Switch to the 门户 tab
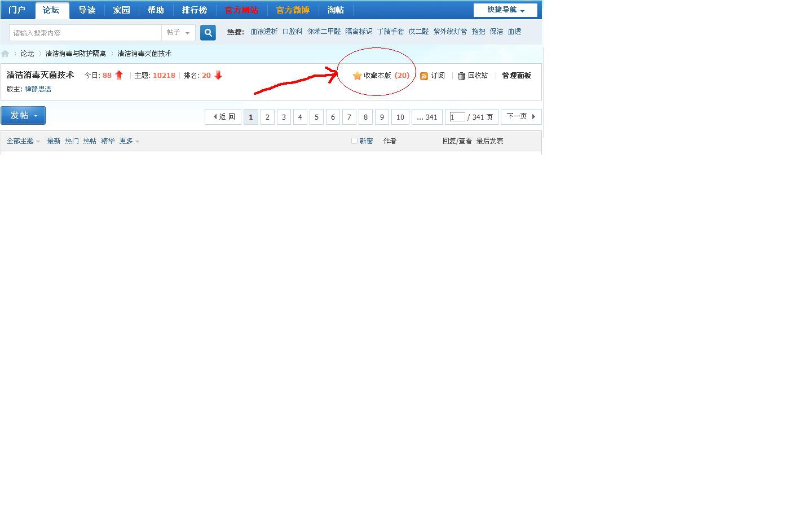812x508 pixels. pyautogui.click(x=17, y=10)
